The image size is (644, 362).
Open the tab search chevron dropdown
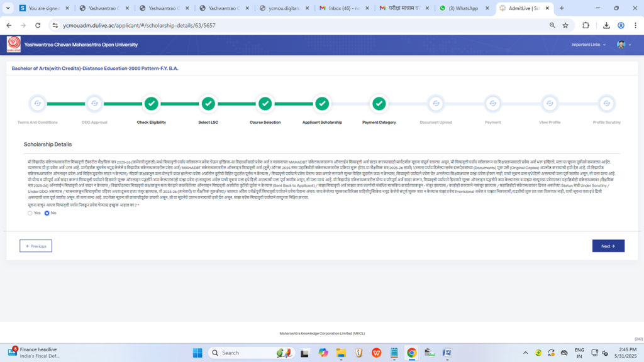(x=7, y=8)
